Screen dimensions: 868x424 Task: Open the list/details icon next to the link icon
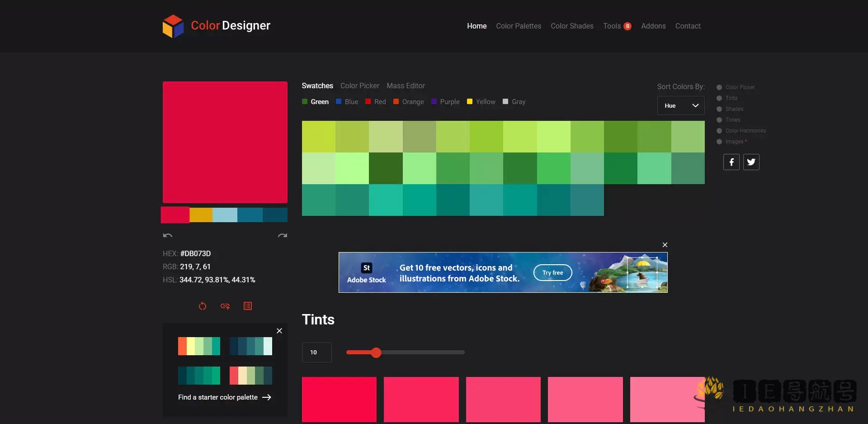coord(247,306)
